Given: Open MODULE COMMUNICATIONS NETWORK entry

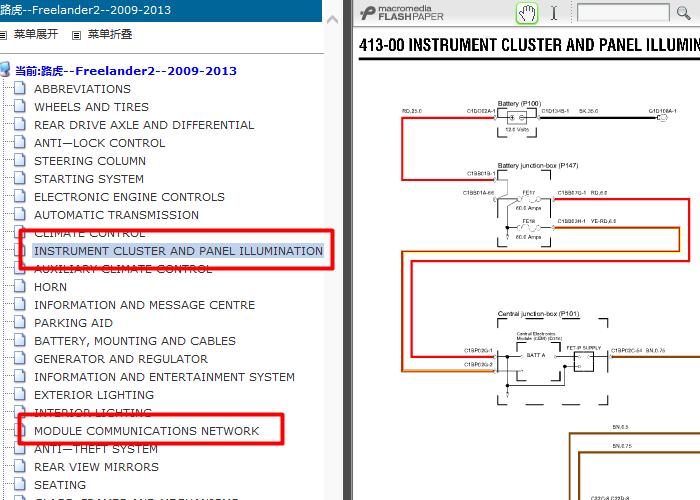Looking at the screenshot, I should [146, 431].
